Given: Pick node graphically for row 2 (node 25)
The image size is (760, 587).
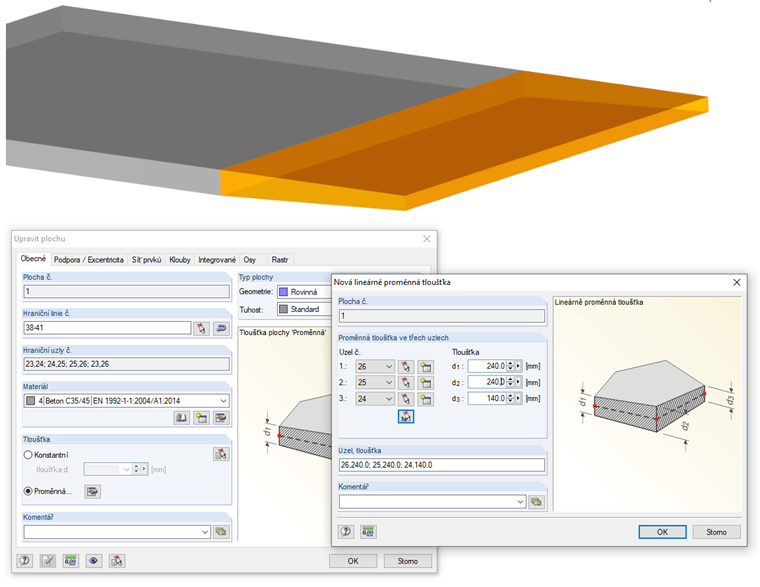Looking at the screenshot, I should [x=406, y=382].
